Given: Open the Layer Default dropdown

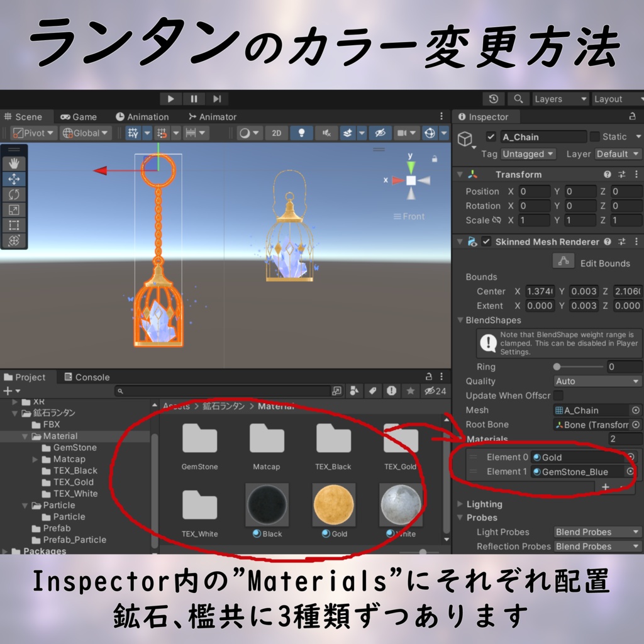Looking at the screenshot, I should 618,154.
